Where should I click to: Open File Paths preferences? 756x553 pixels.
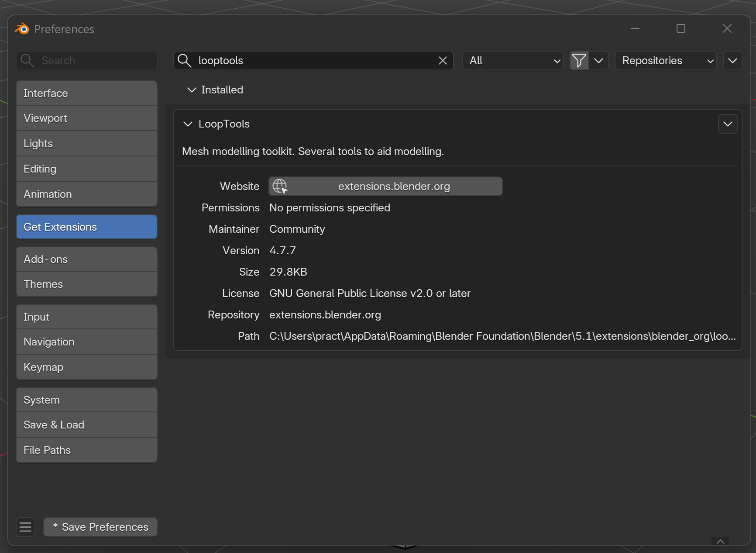pos(87,450)
